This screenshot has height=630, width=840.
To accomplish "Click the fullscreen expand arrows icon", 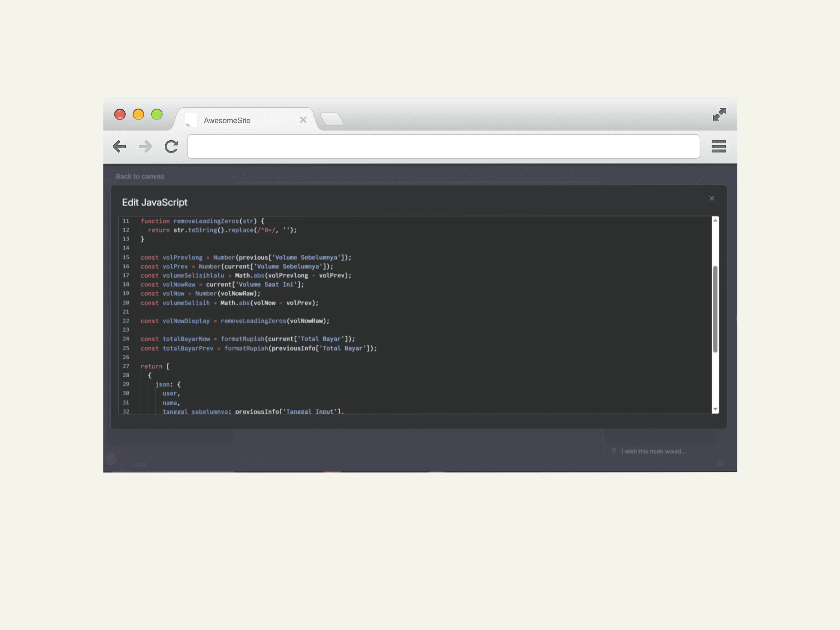I will (x=719, y=114).
